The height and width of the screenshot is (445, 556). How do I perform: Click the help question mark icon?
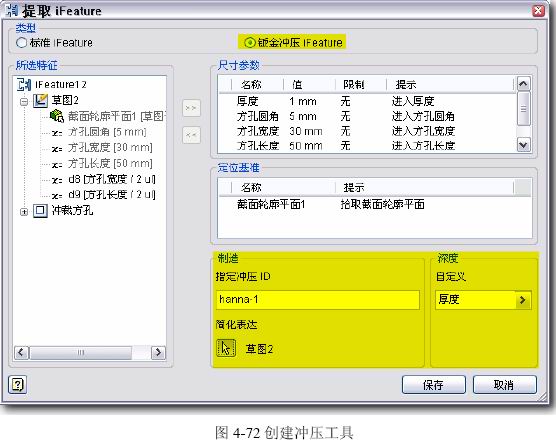coord(17,384)
